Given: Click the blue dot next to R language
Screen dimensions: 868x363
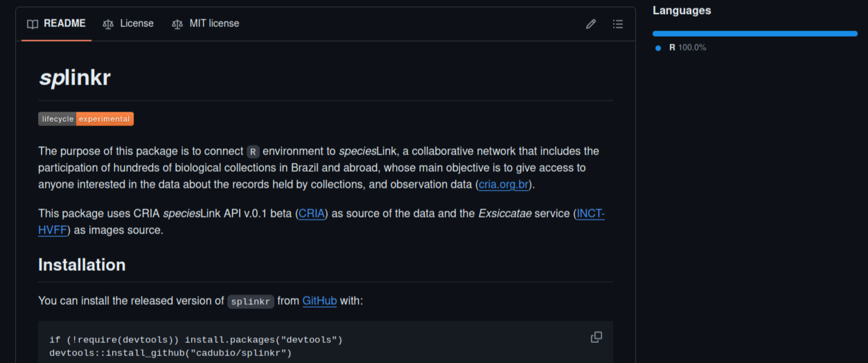Looking at the screenshot, I should (658, 48).
